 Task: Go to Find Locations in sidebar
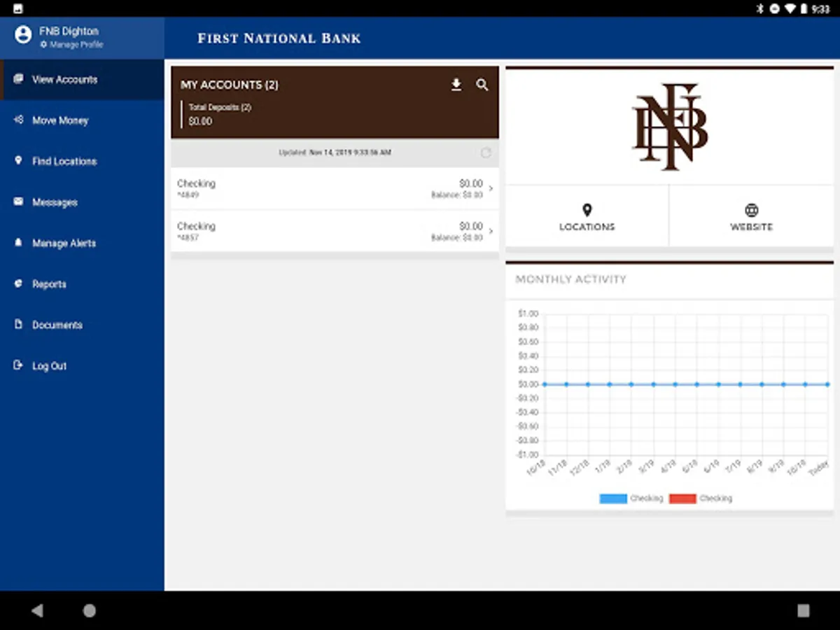(83, 161)
